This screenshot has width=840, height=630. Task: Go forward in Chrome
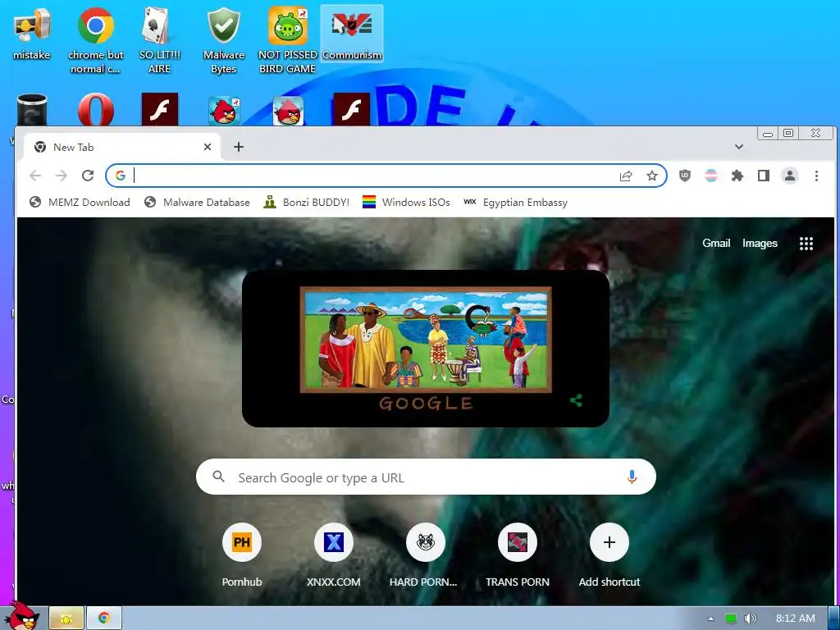pyautogui.click(x=61, y=176)
